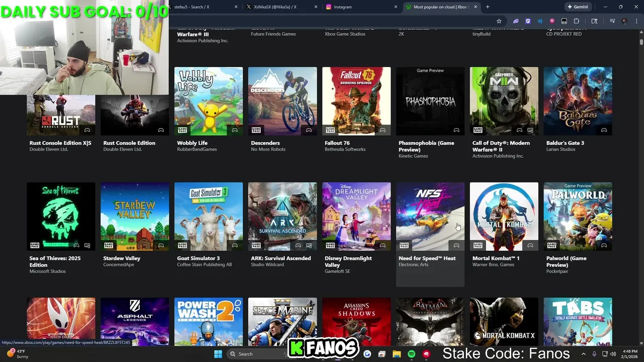Open the Wobbly Life game tile
This screenshot has width=644, height=362.
point(208,101)
